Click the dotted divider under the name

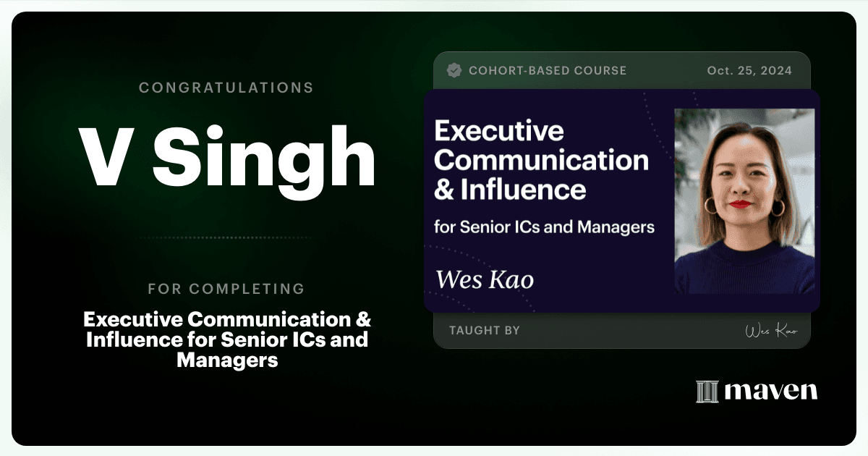[x=226, y=237]
